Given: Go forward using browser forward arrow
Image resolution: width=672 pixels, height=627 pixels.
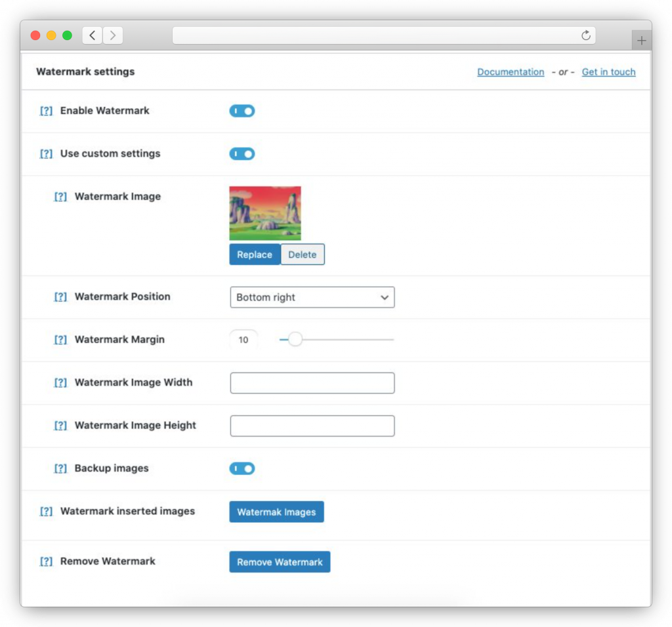Looking at the screenshot, I should pyautogui.click(x=113, y=35).
